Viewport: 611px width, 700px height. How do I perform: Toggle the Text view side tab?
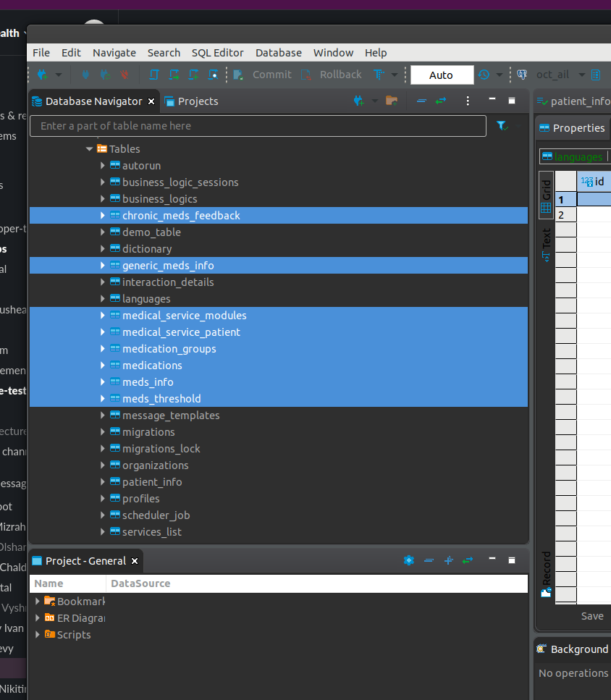pos(547,244)
